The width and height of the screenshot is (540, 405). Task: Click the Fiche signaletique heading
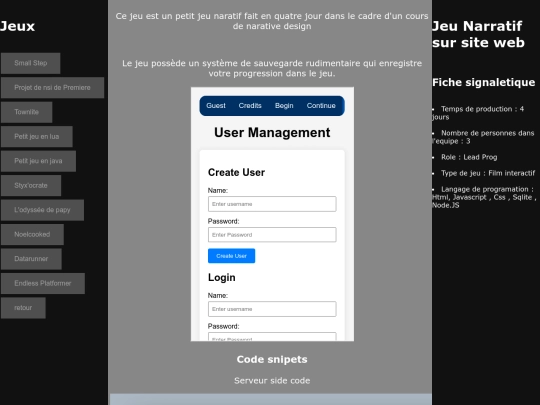(x=484, y=82)
